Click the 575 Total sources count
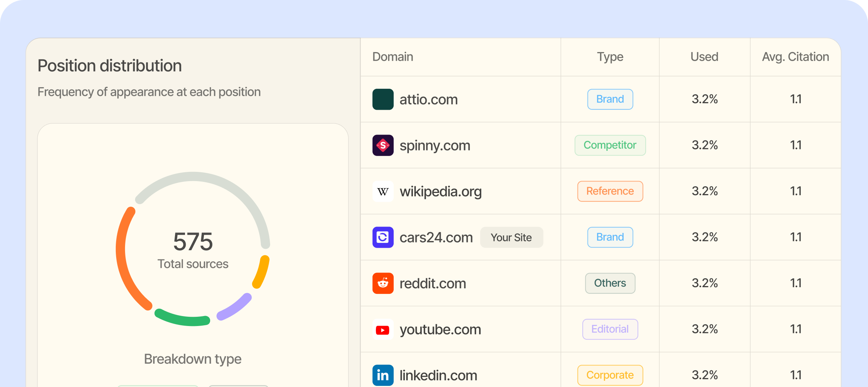 tap(193, 242)
